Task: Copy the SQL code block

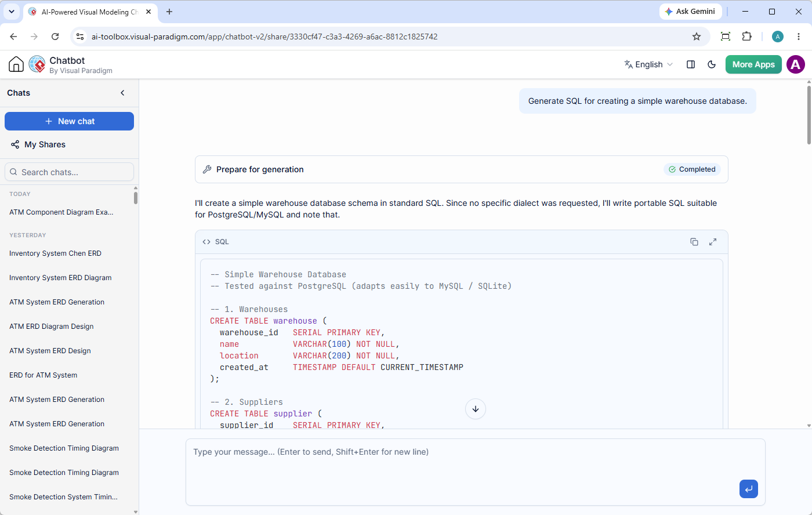Action: [694, 242]
